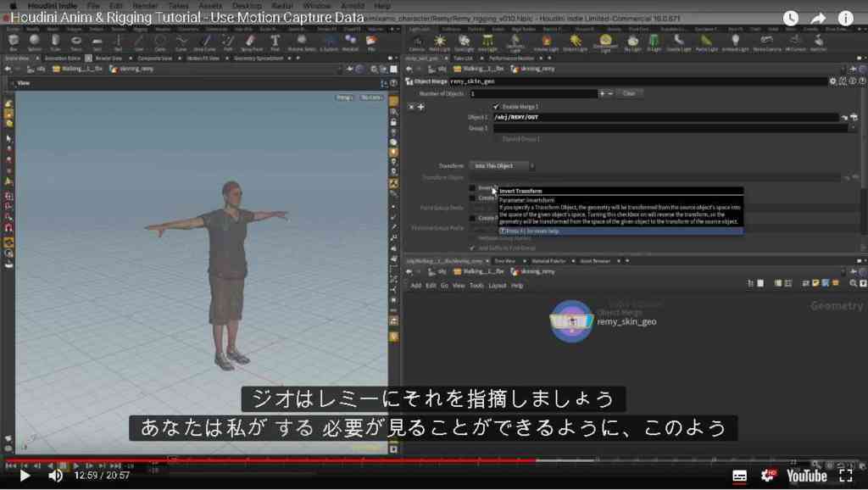Open the Transform 'Into This Object' dropdown

pos(502,166)
